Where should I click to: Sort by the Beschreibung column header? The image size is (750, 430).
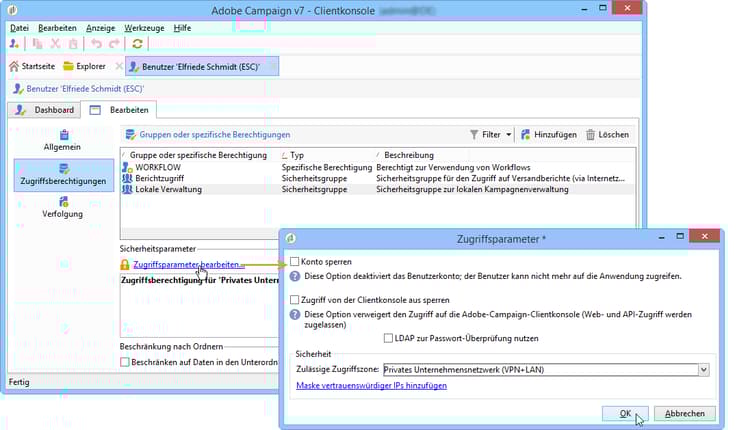pos(409,155)
